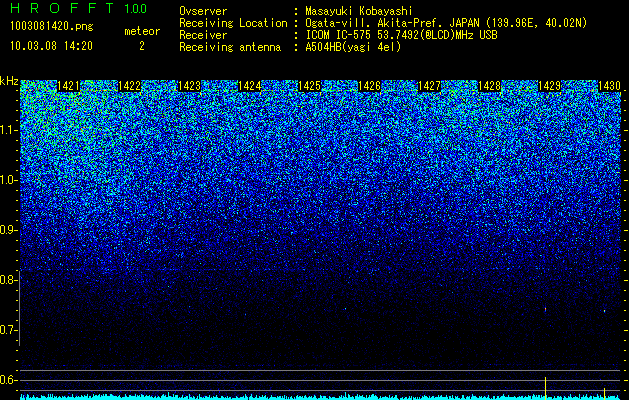Click the Receiving Location label

pyautogui.click(x=233, y=23)
